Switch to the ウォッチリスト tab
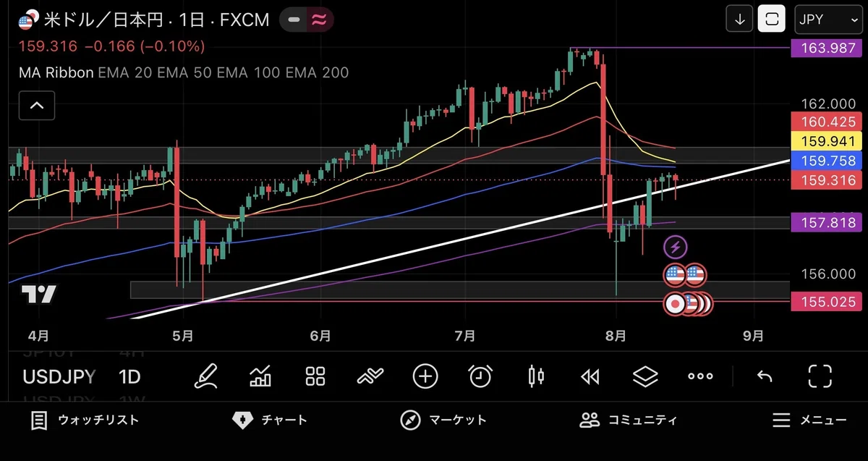868x461 pixels. point(85,420)
